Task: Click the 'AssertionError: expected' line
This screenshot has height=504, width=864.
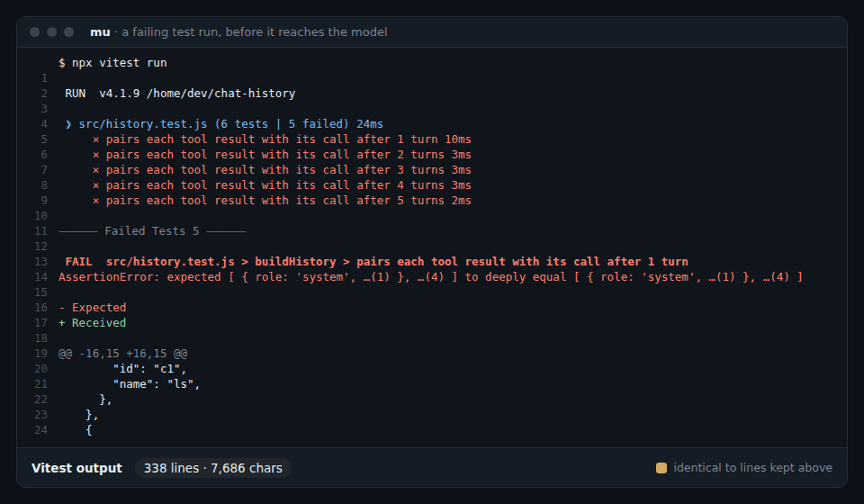Action: coord(431,277)
